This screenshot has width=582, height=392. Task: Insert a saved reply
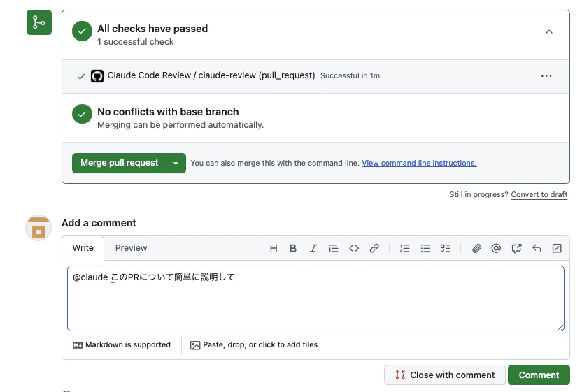tap(537, 248)
